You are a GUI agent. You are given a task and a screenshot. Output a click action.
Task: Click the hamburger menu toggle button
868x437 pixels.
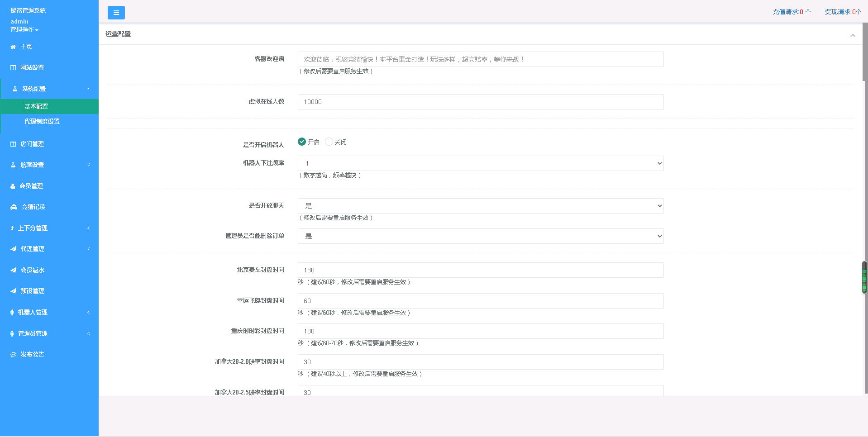tap(116, 13)
